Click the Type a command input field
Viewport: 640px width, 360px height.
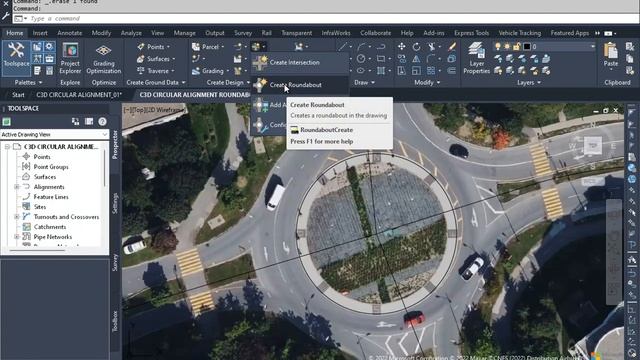(327, 18)
